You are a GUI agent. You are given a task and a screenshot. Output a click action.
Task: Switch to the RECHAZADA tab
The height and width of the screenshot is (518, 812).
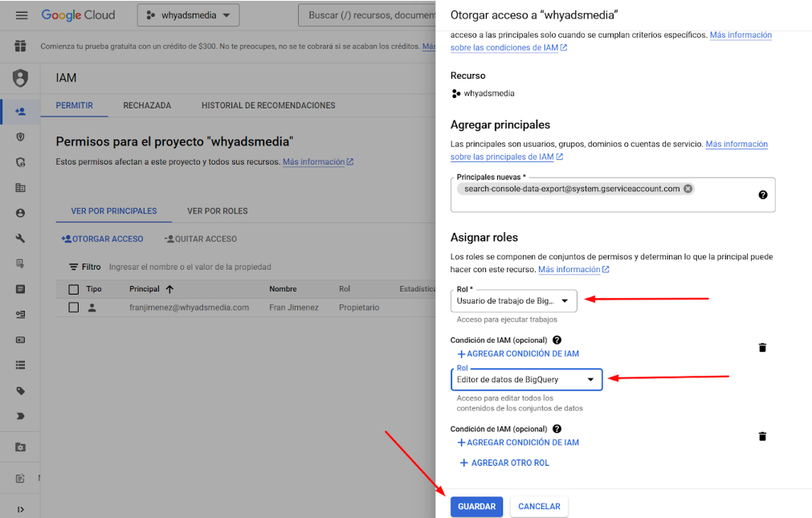click(147, 106)
